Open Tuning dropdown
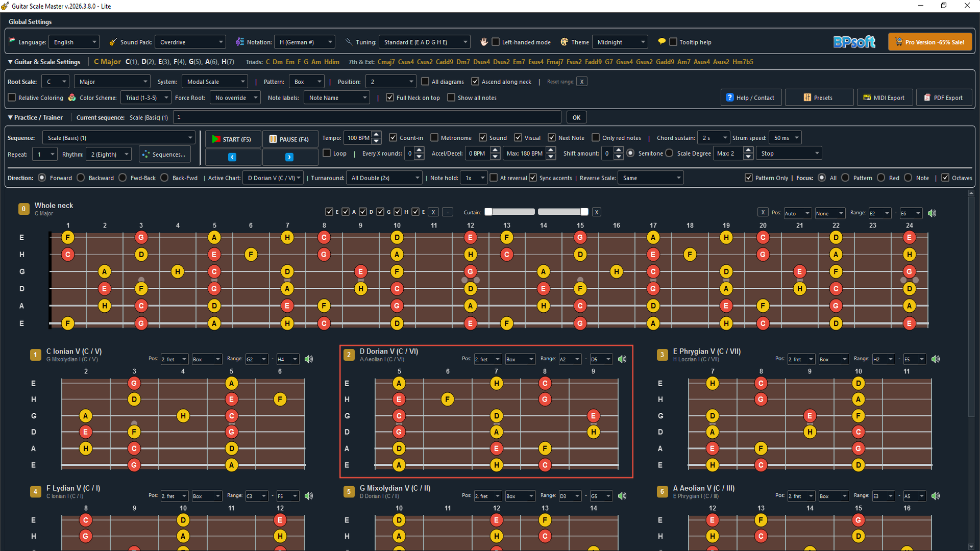The height and width of the screenshot is (551, 980). click(424, 42)
